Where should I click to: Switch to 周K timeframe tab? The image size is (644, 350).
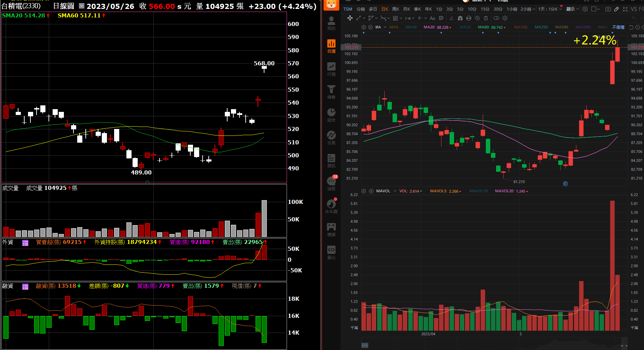point(396,9)
